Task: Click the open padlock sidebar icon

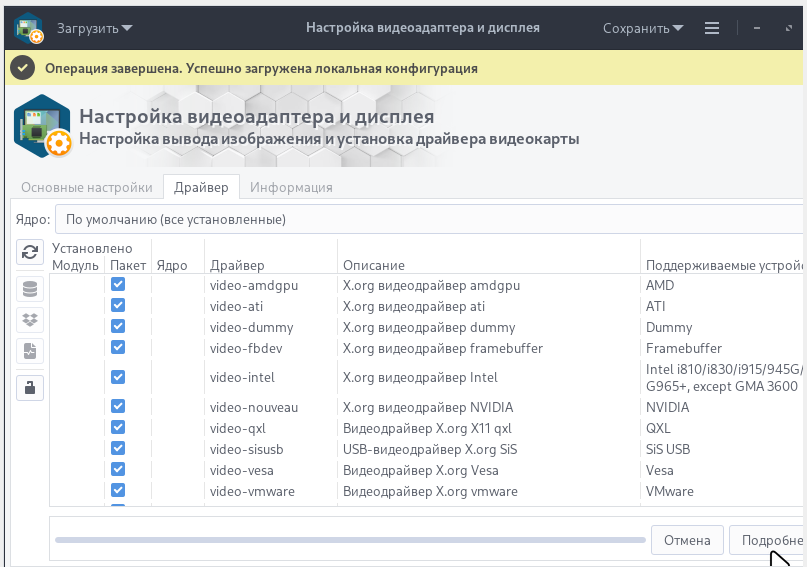Action: click(30, 388)
